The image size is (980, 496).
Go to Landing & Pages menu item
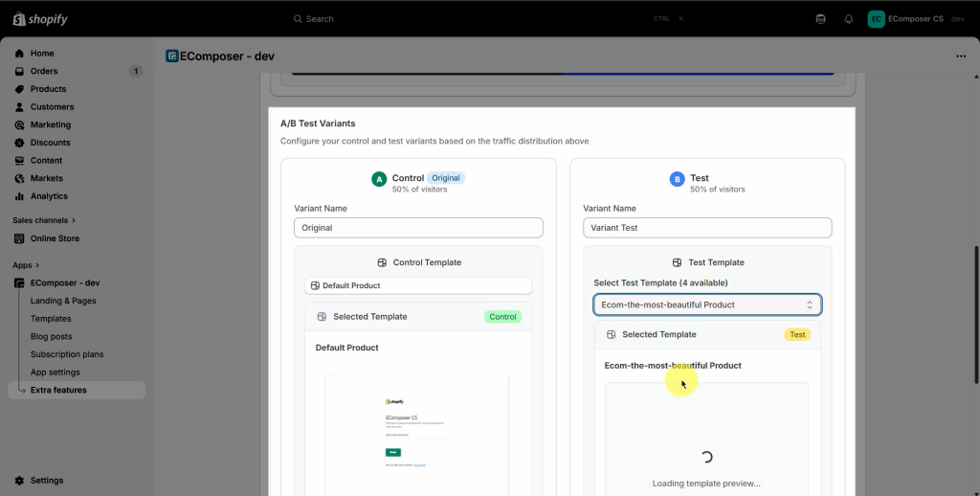(63, 301)
